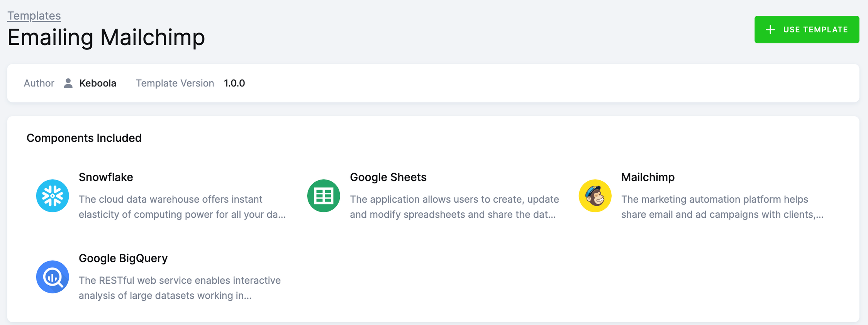
Task: Click the 1.0.0 template version value
Action: click(234, 83)
